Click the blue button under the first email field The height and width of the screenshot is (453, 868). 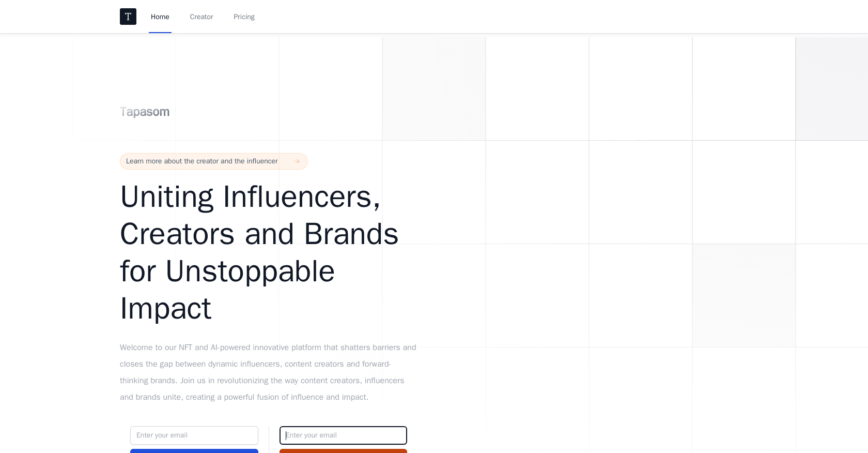coord(194,451)
